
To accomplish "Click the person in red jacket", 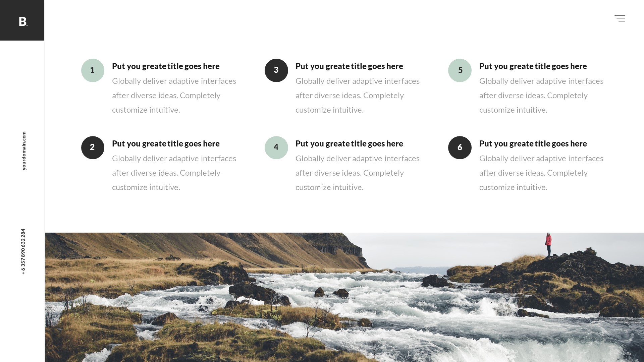I will click(x=548, y=245).
